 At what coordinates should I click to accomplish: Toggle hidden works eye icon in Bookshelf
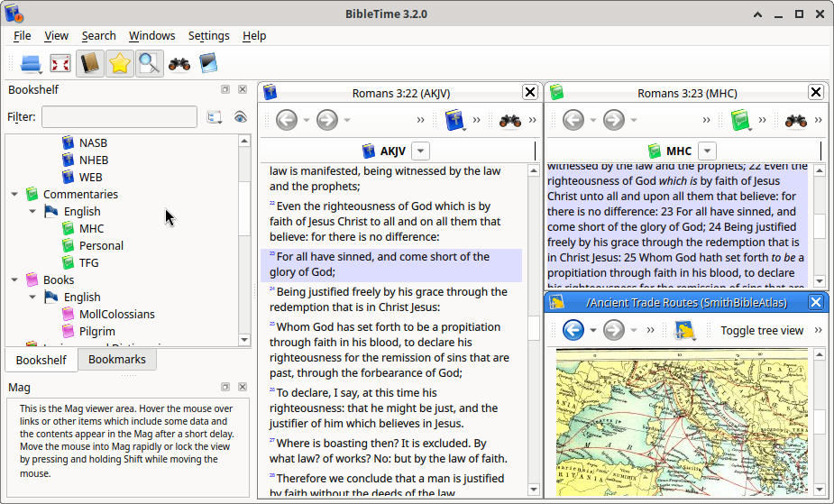coord(241,117)
